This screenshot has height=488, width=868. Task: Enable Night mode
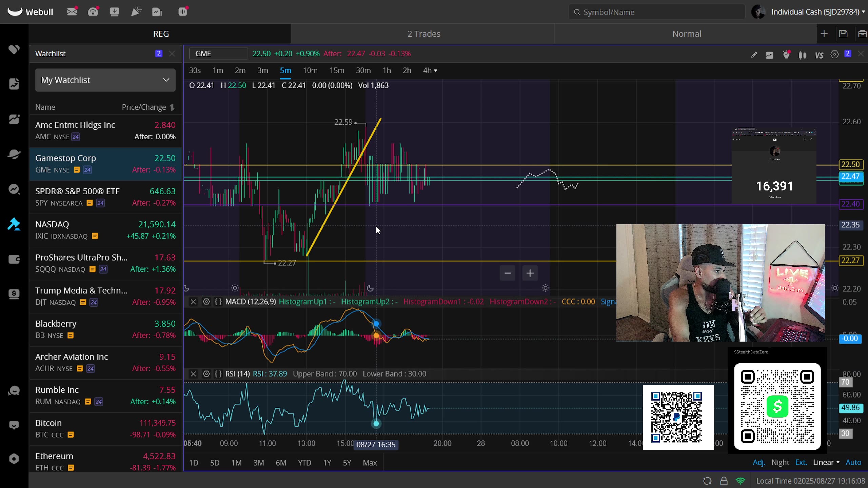point(780,462)
